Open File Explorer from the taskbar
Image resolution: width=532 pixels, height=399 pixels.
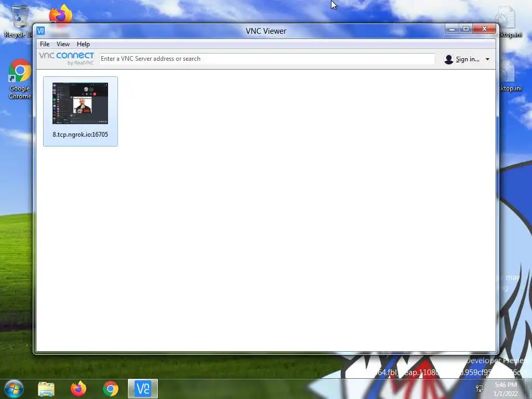pos(46,389)
